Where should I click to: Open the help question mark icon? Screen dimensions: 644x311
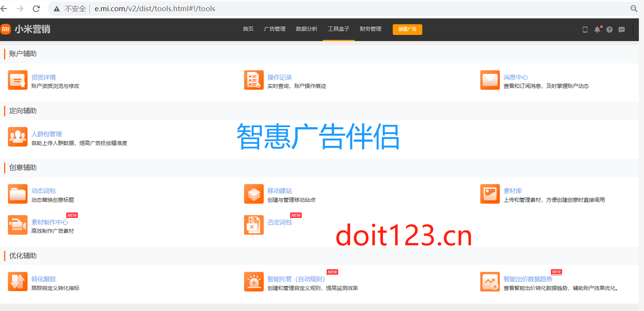pos(609,29)
